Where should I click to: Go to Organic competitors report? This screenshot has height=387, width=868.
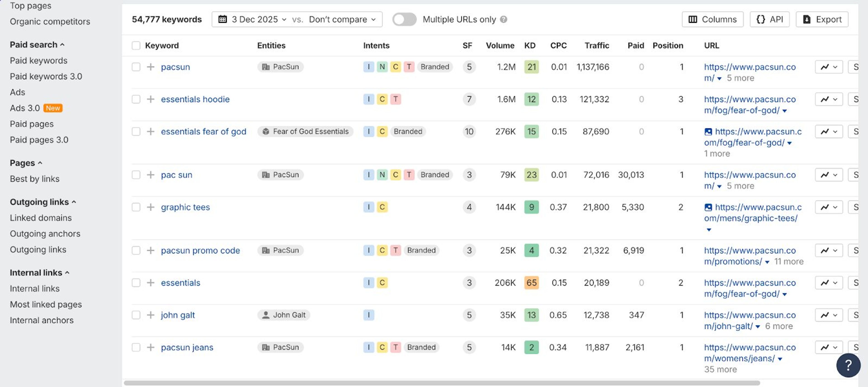50,21
